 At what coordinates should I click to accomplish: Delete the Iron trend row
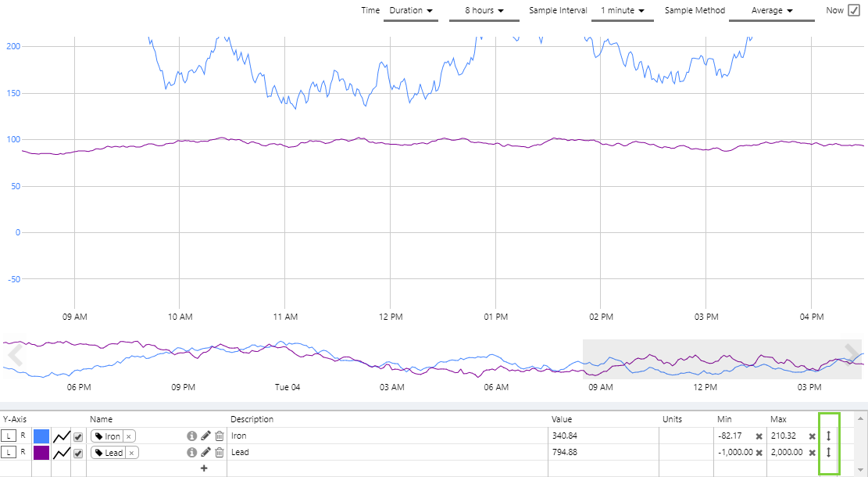220,436
